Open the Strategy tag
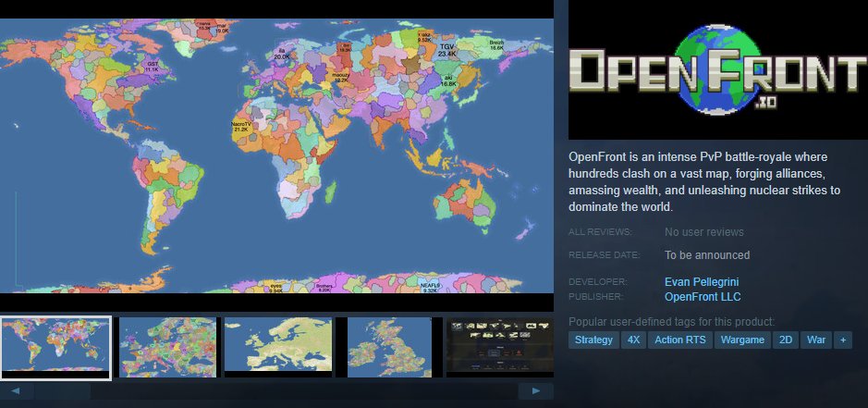 [x=593, y=340]
